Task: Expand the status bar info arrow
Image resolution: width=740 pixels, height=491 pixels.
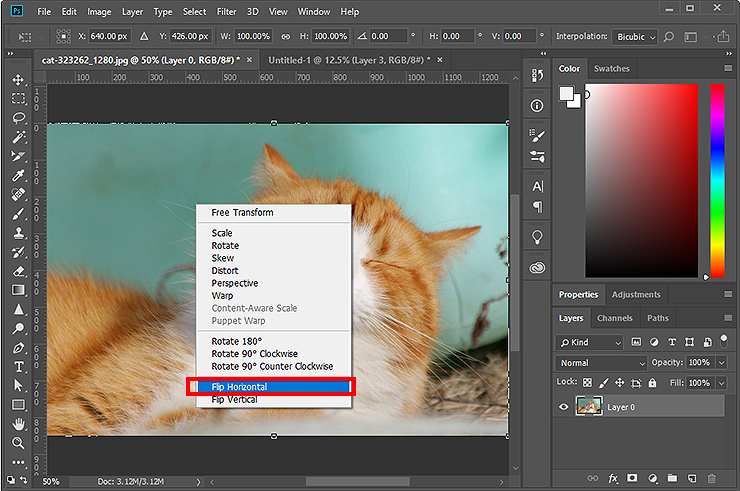Action: [198, 482]
